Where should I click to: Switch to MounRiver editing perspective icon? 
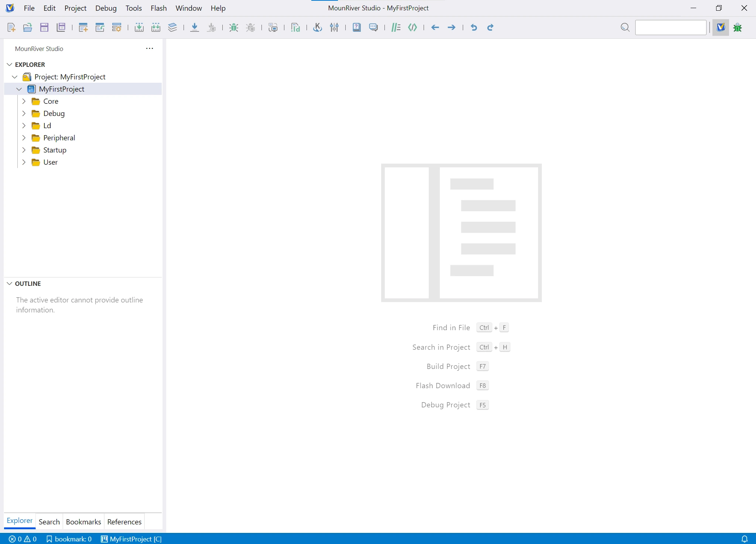[x=721, y=27]
